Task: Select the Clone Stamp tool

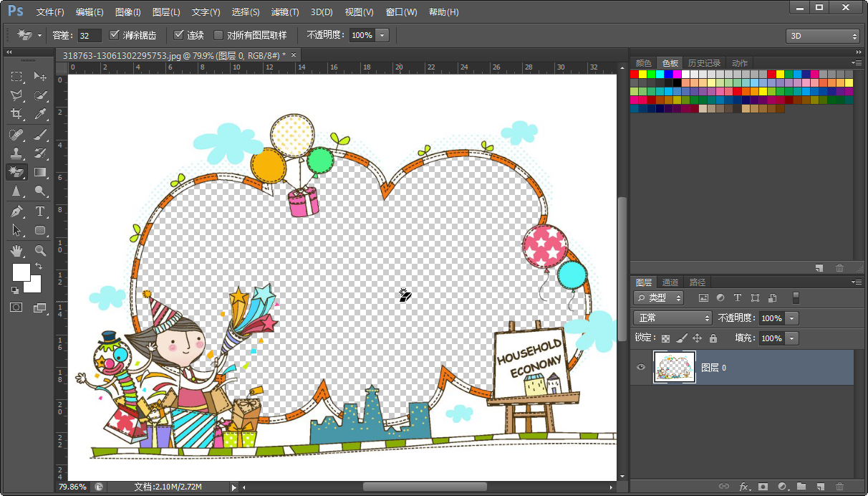Action: (16, 153)
